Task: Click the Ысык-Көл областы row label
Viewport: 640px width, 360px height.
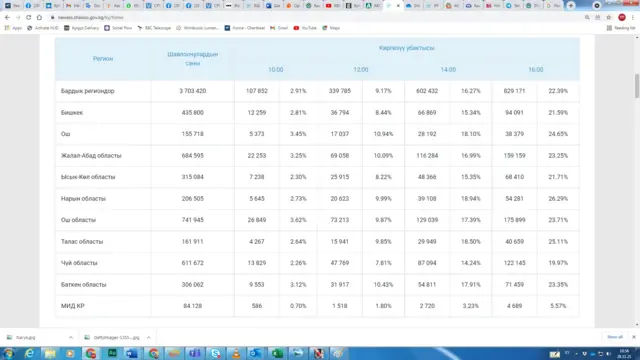Action: (x=88, y=177)
